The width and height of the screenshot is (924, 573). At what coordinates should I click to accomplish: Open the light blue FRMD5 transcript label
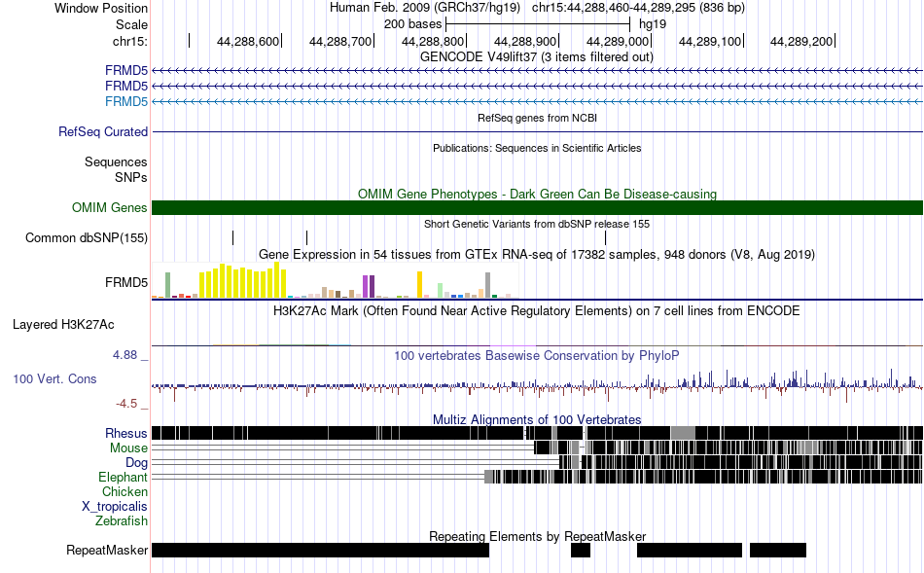coord(126,101)
